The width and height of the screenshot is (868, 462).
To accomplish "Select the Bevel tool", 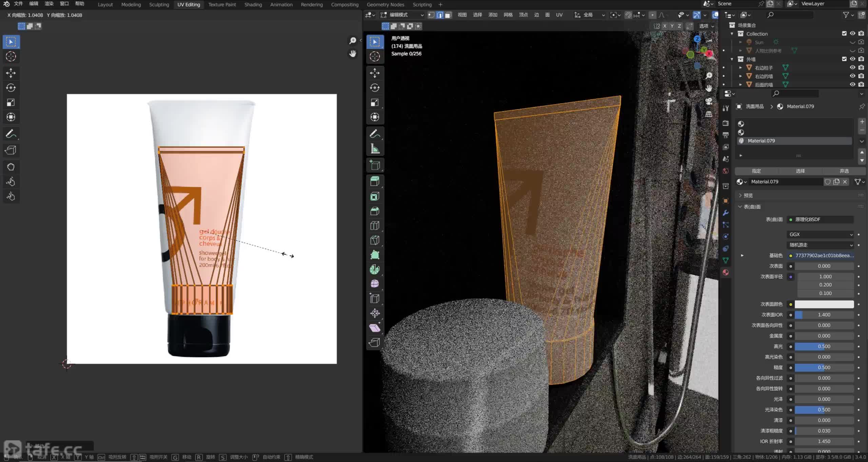I will coord(375,211).
